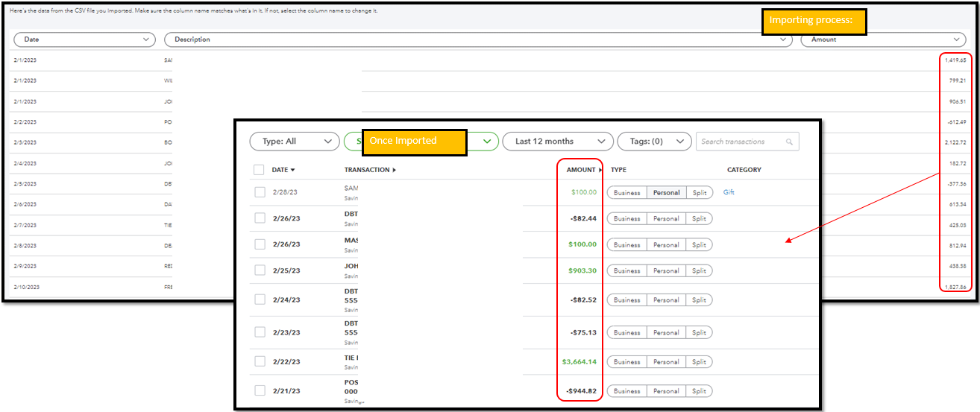Click the CATEGORY column header

[x=744, y=170]
